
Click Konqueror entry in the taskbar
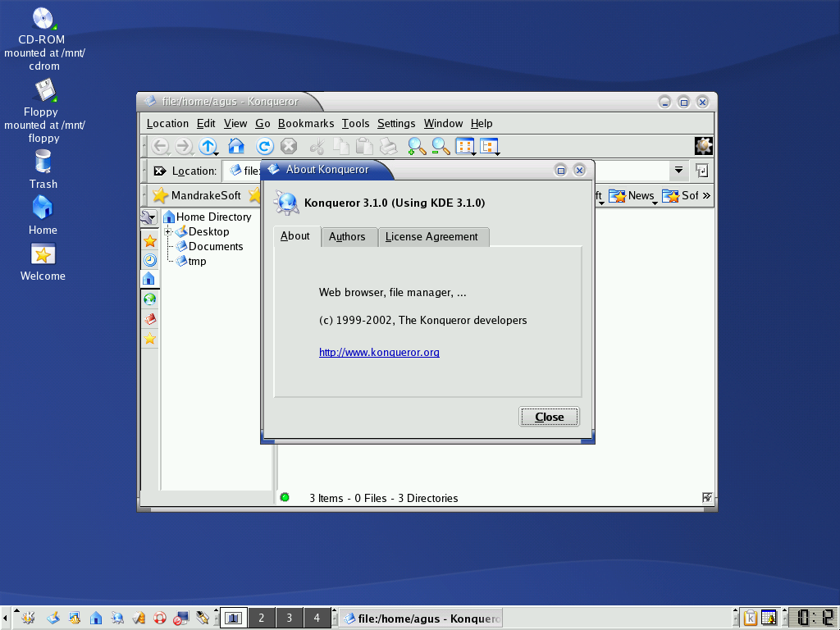click(422, 619)
